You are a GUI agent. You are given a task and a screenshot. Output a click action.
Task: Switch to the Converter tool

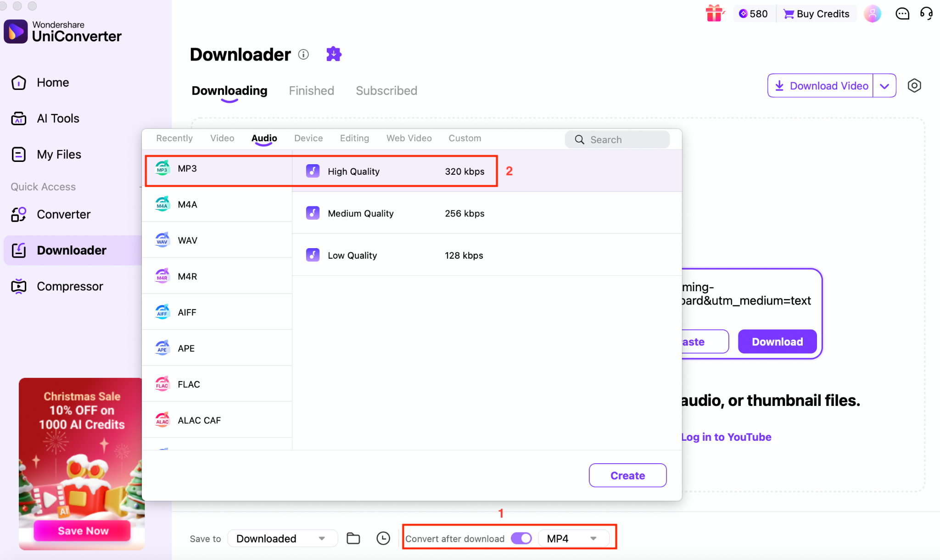pos(63,214)
